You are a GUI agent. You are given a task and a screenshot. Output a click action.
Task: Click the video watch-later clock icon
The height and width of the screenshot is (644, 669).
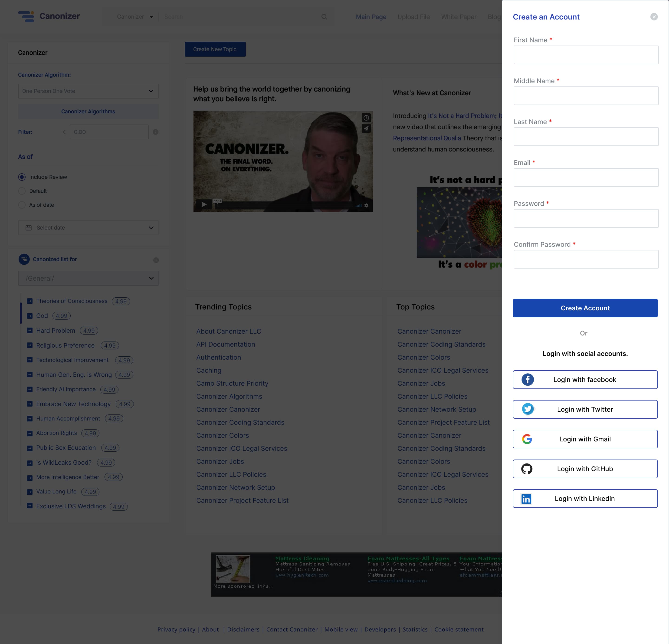[x=366, y=118]
